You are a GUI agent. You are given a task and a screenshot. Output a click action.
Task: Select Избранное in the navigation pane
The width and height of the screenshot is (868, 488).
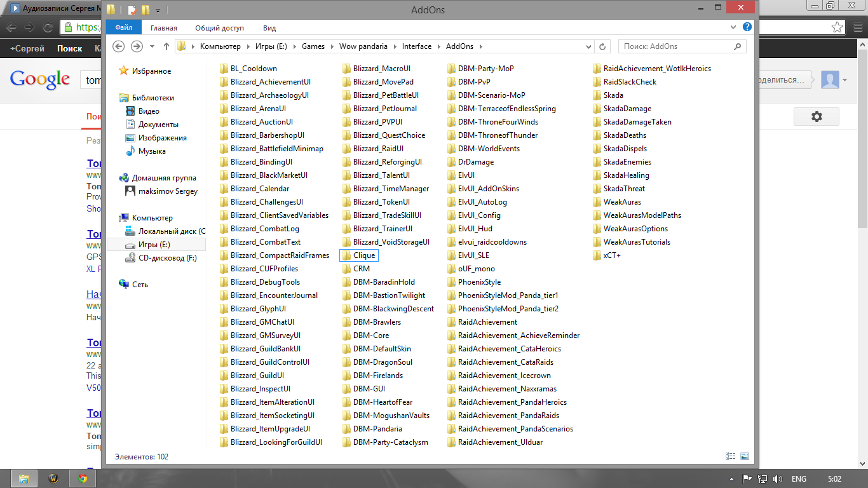151,71
